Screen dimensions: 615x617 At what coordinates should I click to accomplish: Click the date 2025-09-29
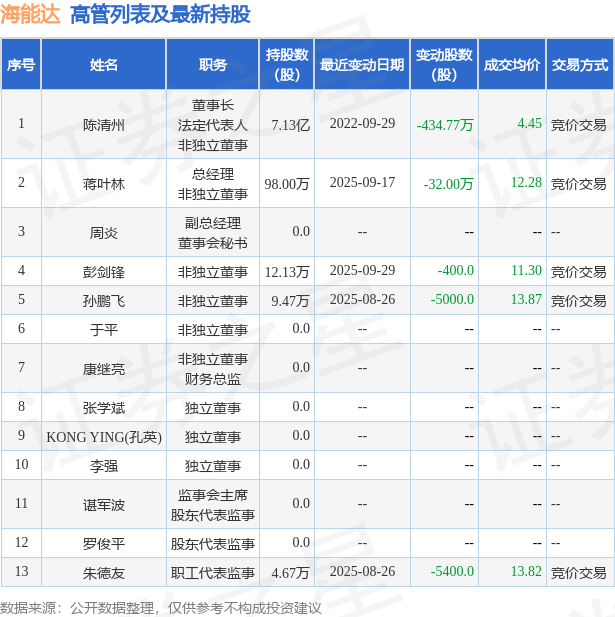(x=362, y=270)
